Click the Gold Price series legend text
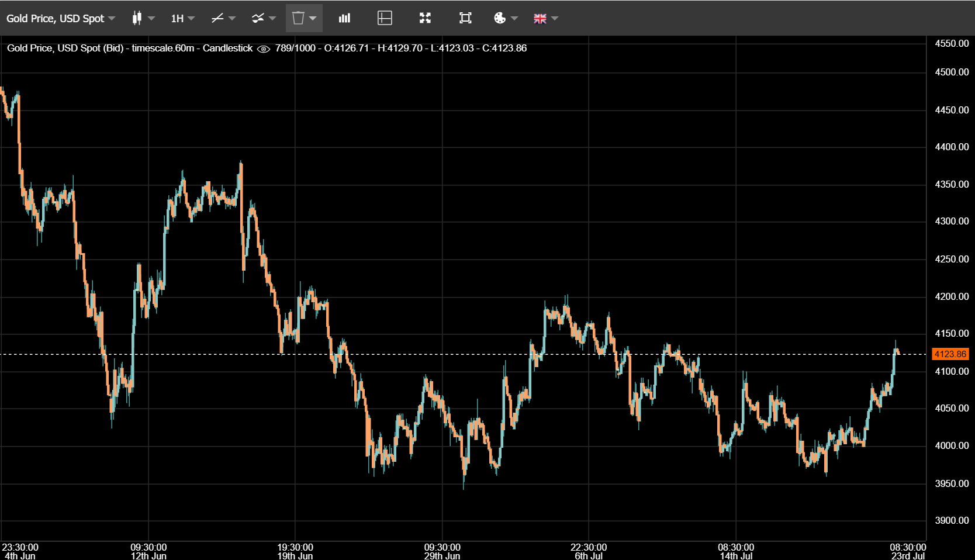 pos(130,48)
